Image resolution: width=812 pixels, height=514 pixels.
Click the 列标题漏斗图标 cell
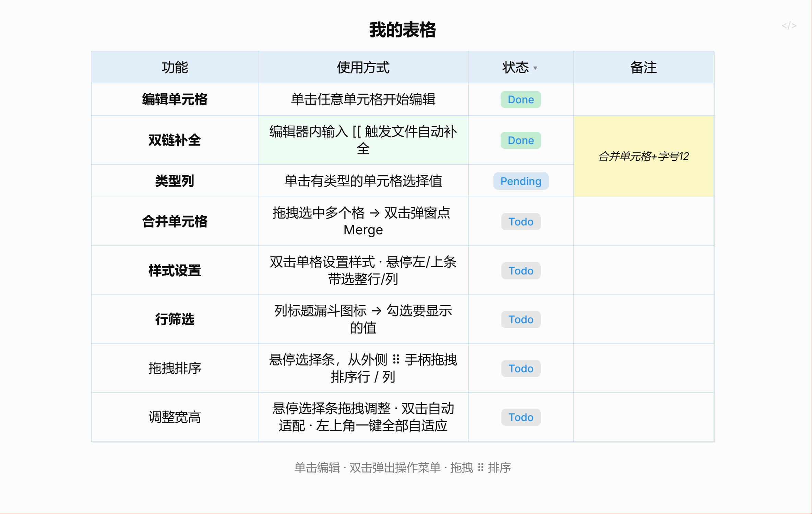(x=363, y=319)
